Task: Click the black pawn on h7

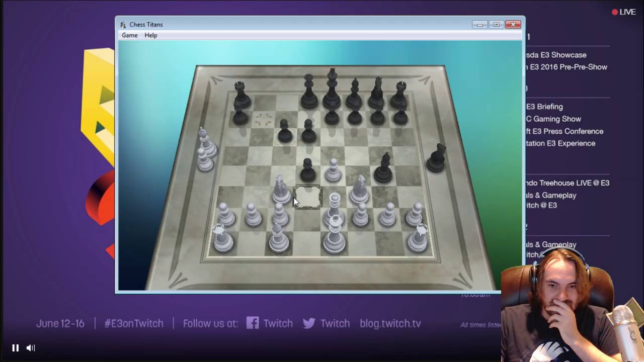Action: click(400, 116)
